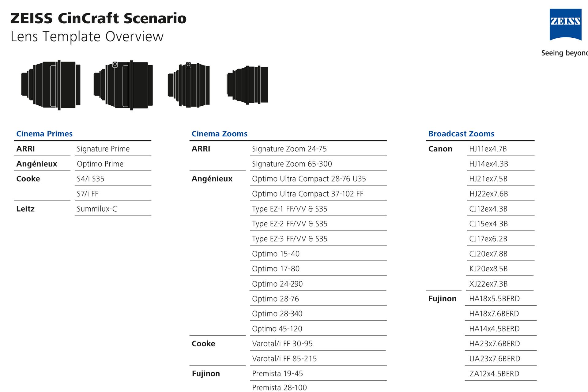The image size is (588, 392).
Task: Click Varotal/i FF 30-95 entry
Action: pos(282,344)
